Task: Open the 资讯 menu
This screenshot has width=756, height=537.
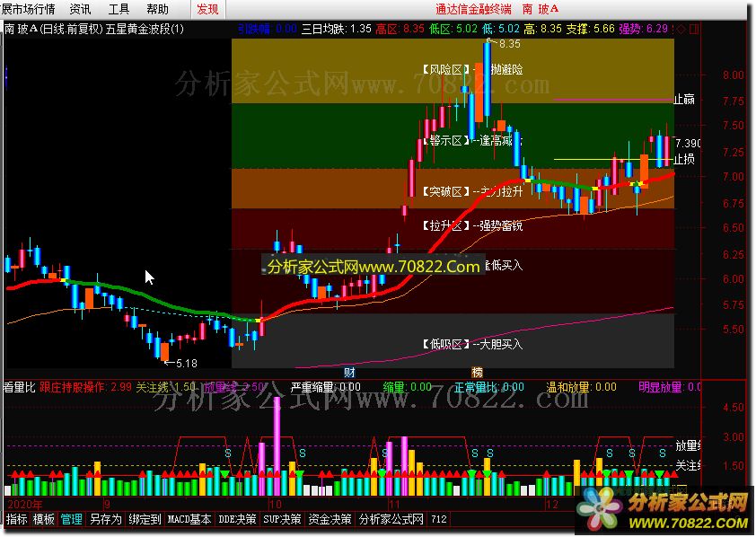Action: (80, 9)
